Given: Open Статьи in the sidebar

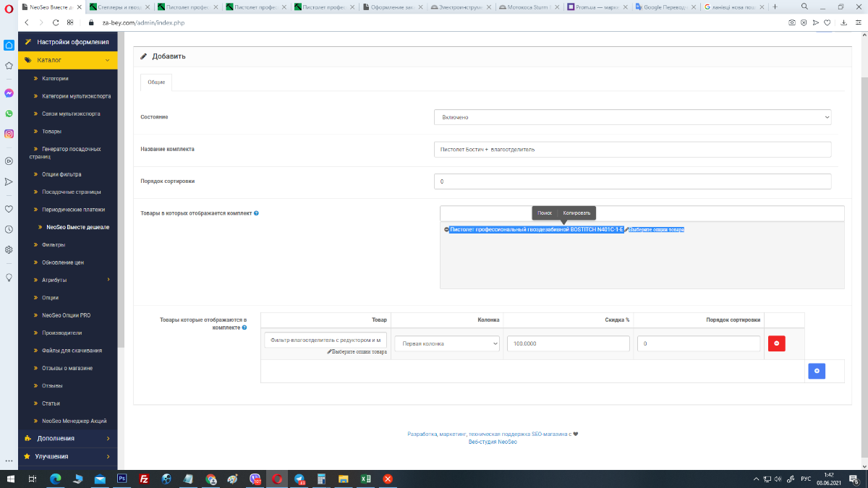Looking at the screenshot, I should (51, 403).
